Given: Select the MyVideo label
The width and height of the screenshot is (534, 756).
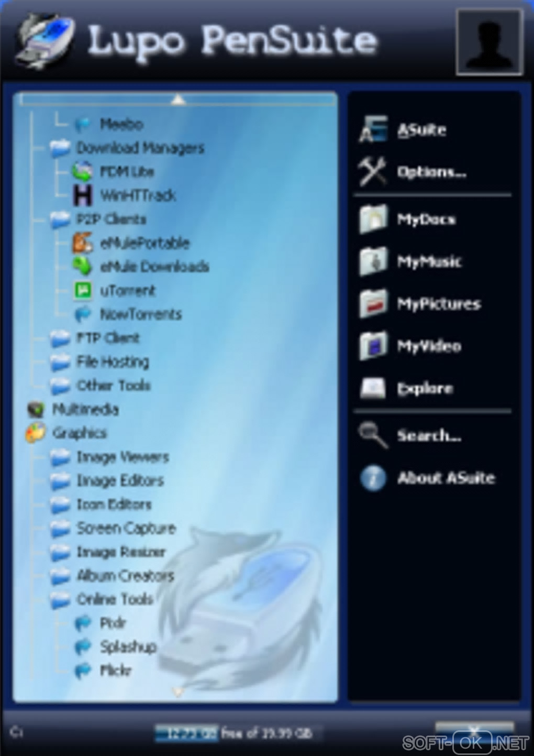Looking at the screenshot, I should click(429, 346).
